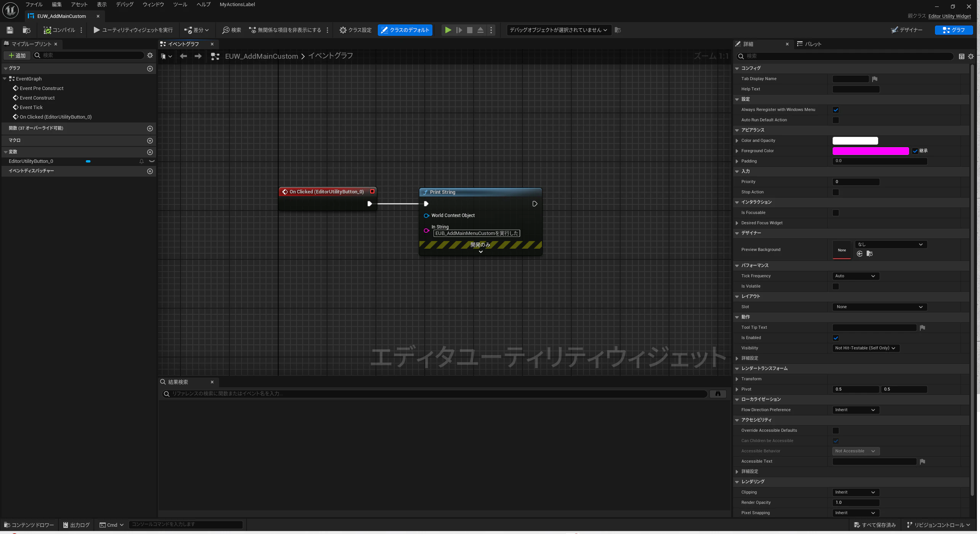
Task: Add new variable with plus icon
Action: coord(150,152)
